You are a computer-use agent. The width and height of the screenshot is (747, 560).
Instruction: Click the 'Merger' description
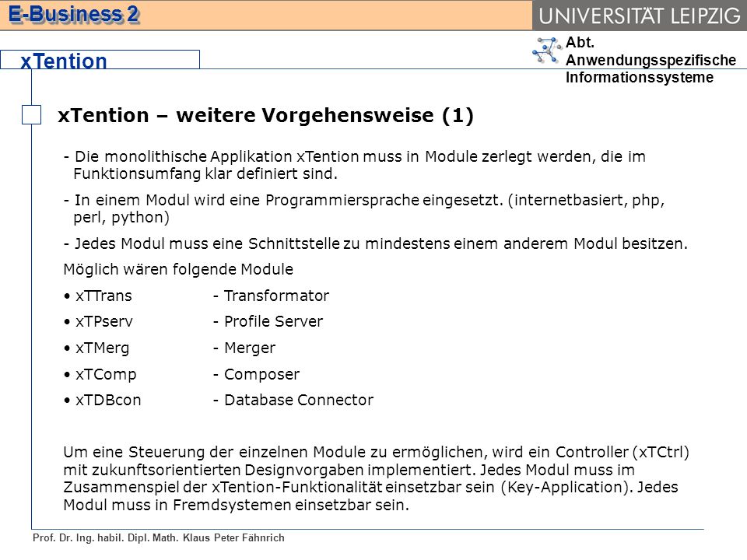click(250, 348)
